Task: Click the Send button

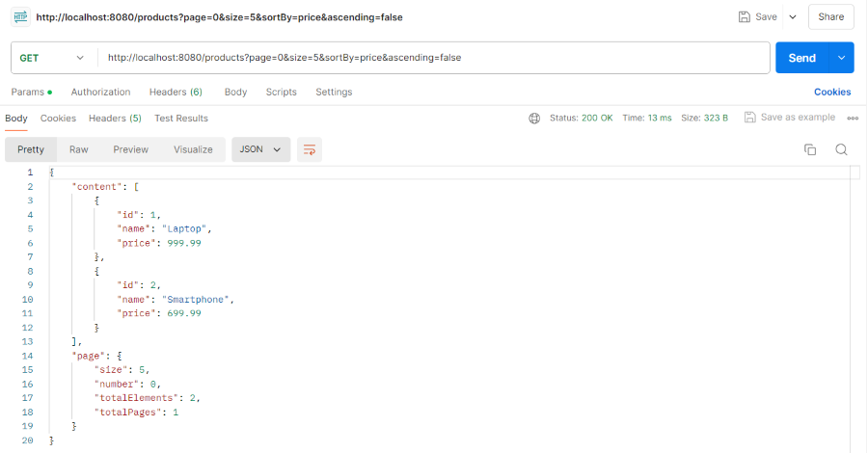Action: pos(801,58)
